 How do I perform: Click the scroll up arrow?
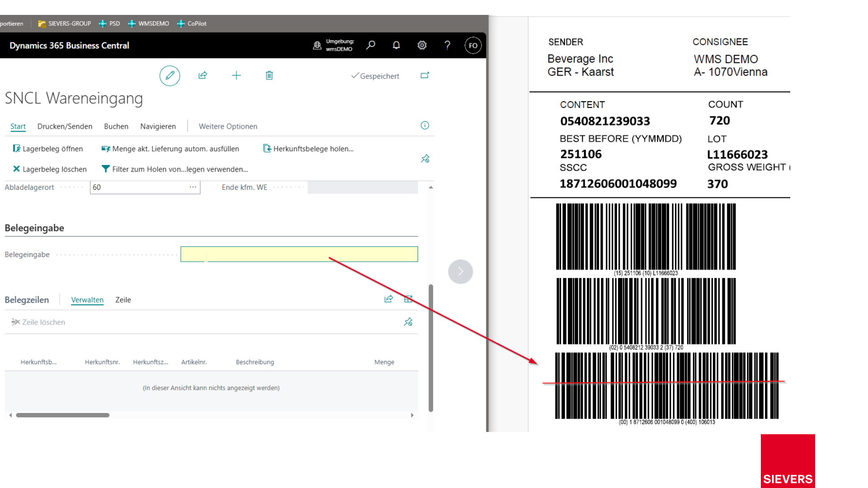coord(431,187)
